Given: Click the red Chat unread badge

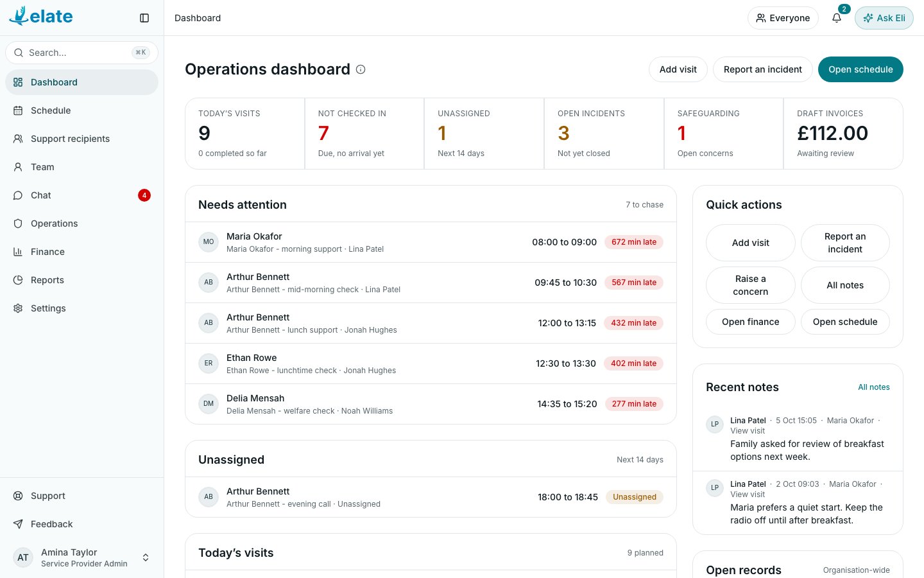Looking at the screenshot, I should [x=144, y=195].
